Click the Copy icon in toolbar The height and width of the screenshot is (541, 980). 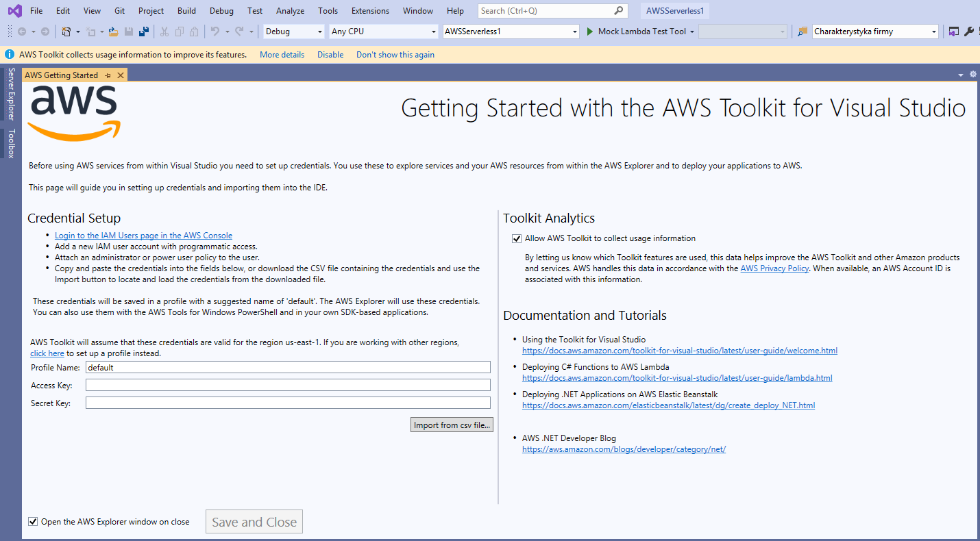coord(180,32)
